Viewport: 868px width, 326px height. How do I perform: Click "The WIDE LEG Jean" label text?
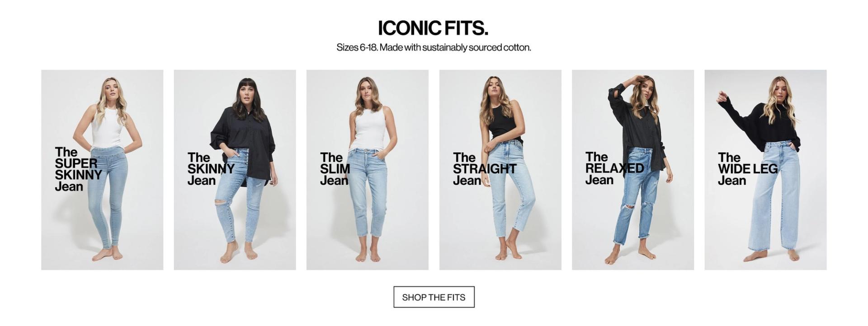pos(748,169)
